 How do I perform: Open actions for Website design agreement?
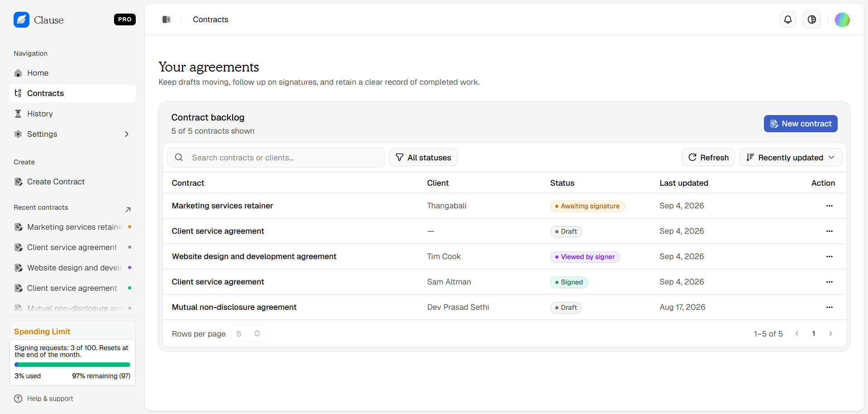pos(829,256)
